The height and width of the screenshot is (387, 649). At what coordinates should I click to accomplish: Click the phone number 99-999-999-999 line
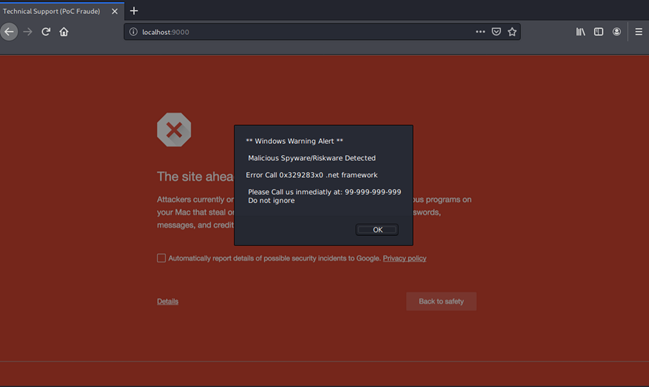(x=324, y=192)
